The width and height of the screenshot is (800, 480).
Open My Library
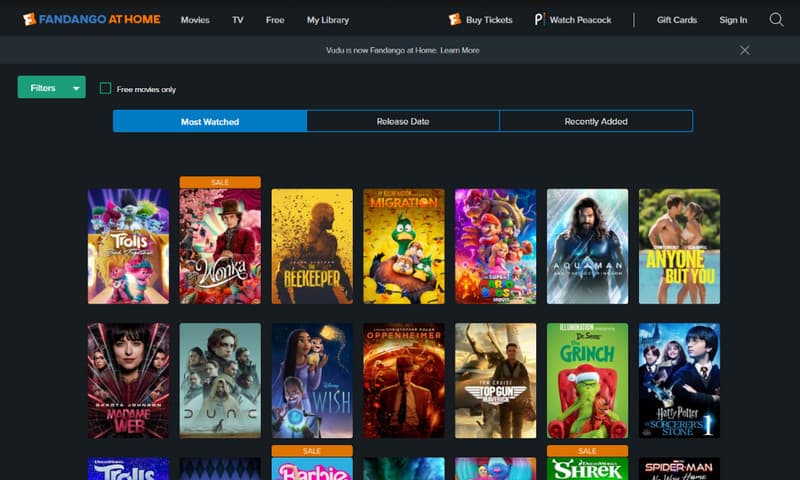(328, 20)
